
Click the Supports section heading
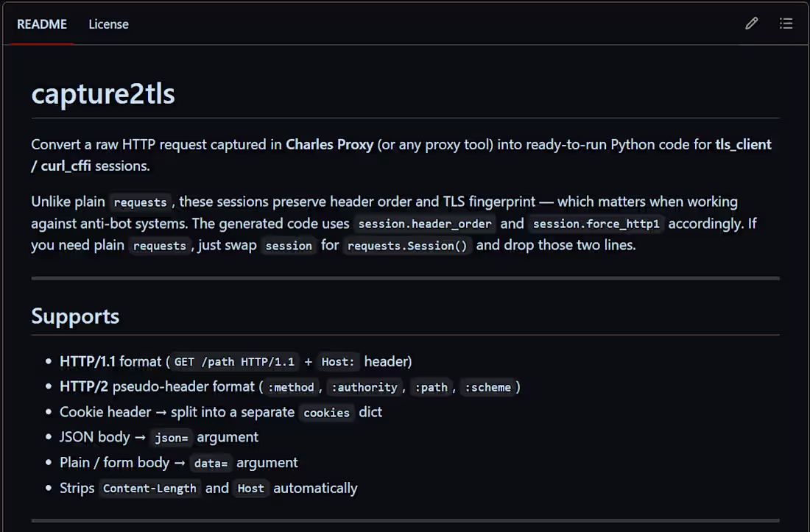click(x=75, y=316)
